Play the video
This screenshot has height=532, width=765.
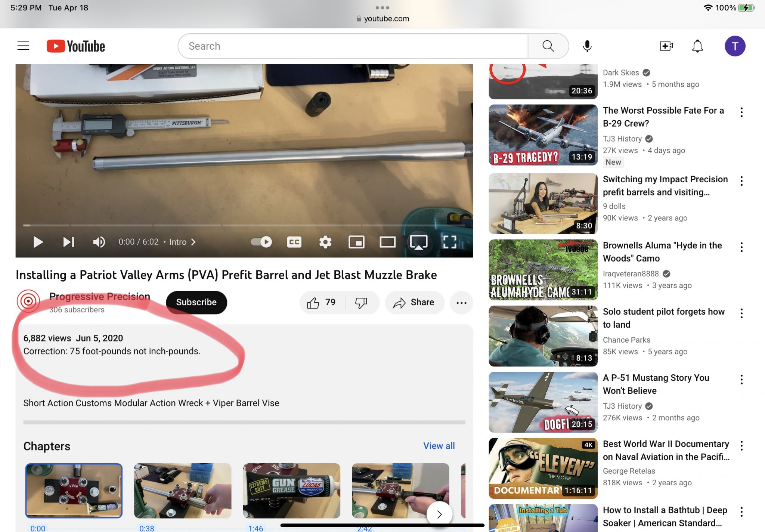[x=38, y=242]
